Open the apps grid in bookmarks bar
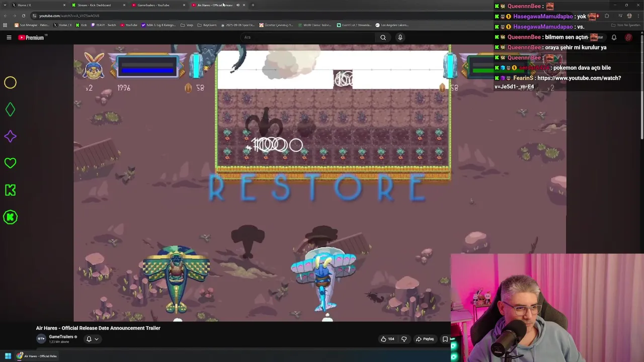Screen dimensions: 644x362 point(5,25)
